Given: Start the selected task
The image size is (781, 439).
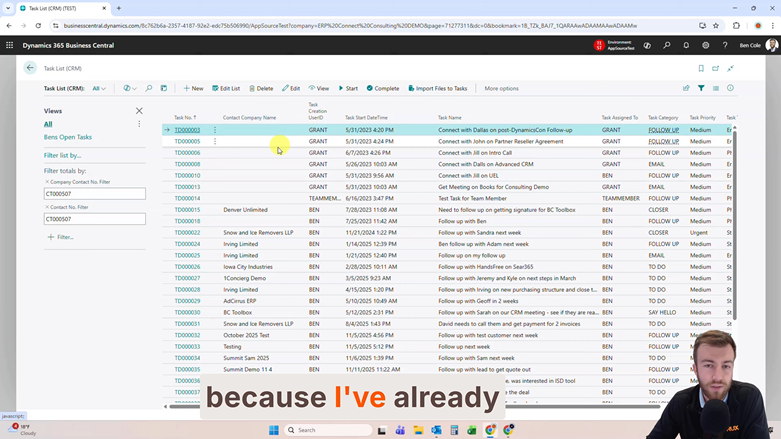Looking at the screenshot, I should coord(348,88).
